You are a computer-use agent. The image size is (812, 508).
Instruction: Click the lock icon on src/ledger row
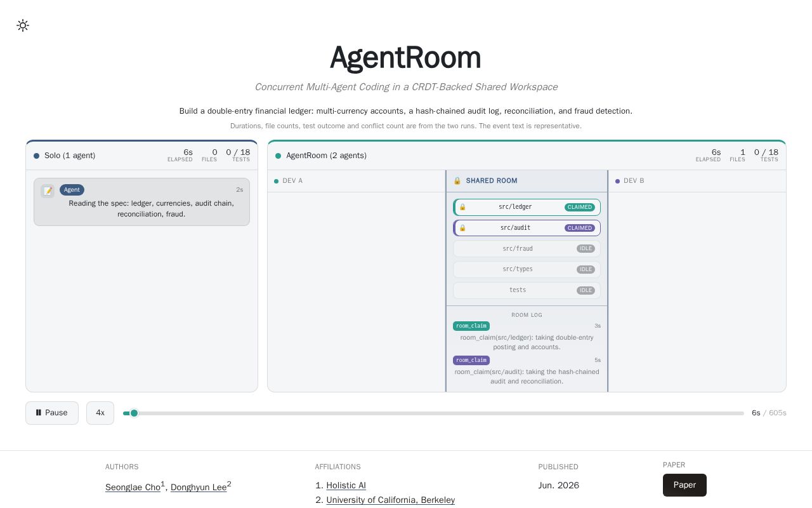coord(462,207)
